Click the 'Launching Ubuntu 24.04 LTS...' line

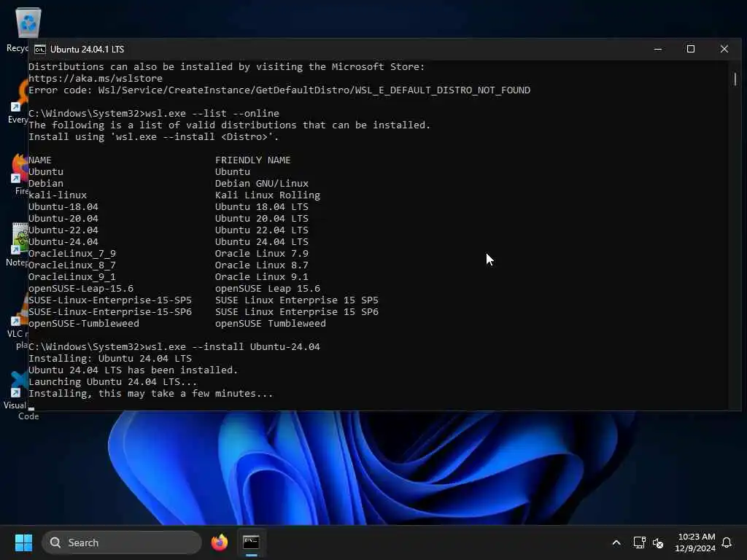click(112, 381)
